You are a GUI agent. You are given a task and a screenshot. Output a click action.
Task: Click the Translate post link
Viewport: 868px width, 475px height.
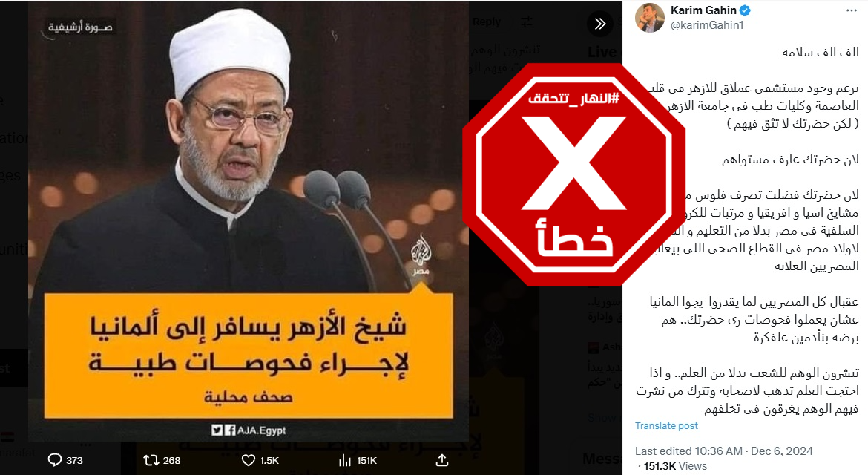(666, 426)
